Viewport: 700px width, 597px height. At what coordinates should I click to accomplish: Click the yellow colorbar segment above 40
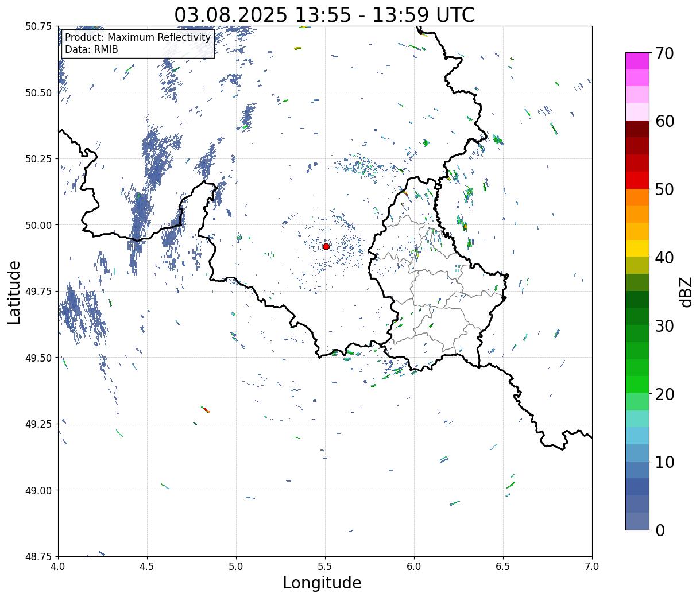[x=637, y=248]
